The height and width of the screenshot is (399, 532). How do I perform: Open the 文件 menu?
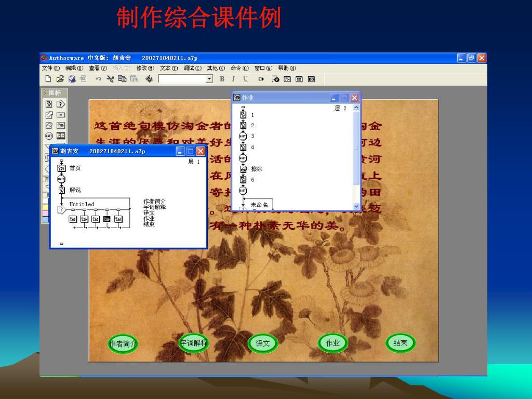(x=50, y=68)
